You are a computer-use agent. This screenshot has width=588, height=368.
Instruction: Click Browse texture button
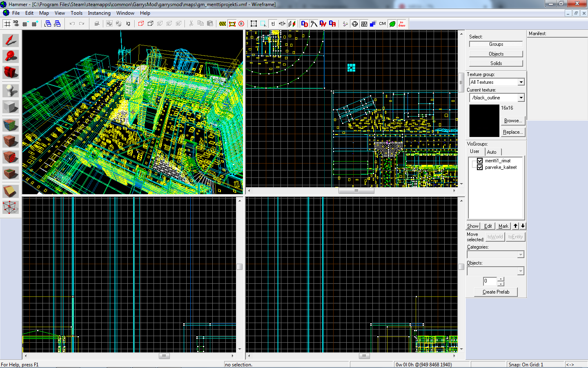click(x=512, y=121)
